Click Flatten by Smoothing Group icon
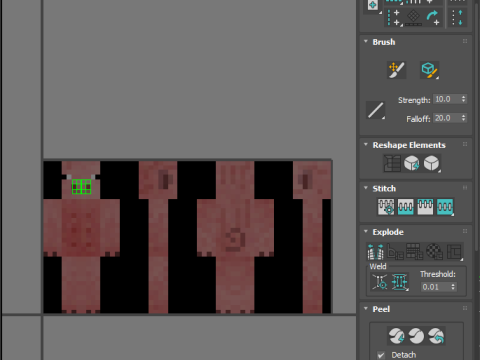480x360 pixels. tap(415, 251)
